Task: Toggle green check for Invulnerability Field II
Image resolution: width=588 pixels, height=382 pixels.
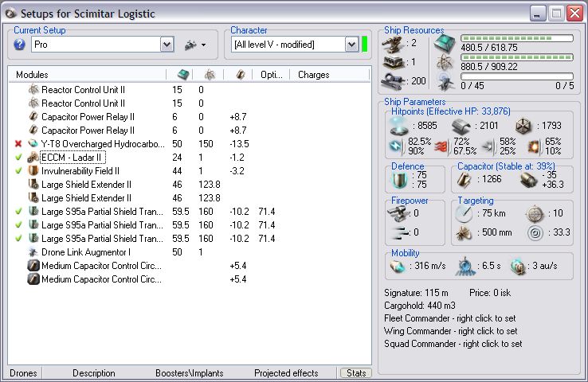Action: 18,170
